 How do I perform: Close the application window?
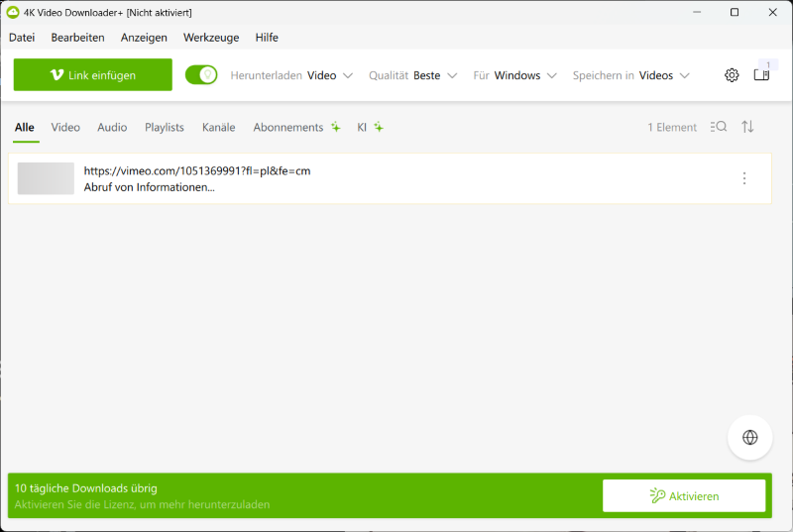pos(772,12)
